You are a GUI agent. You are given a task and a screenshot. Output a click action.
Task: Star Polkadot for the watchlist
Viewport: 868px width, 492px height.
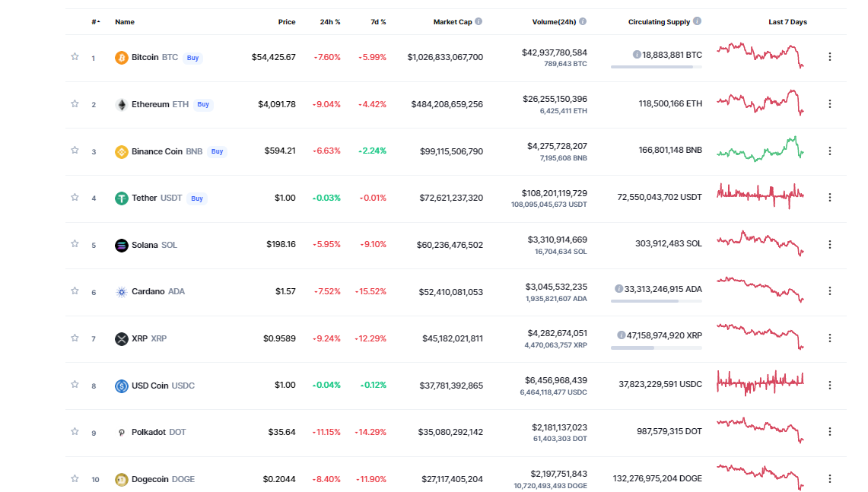click(75, 431)
